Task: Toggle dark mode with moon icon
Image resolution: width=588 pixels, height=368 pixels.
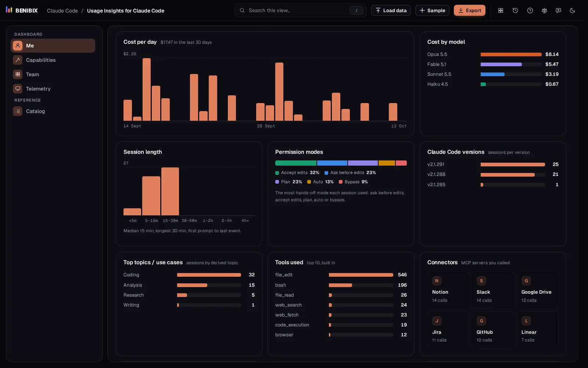Action: point(572,10)
